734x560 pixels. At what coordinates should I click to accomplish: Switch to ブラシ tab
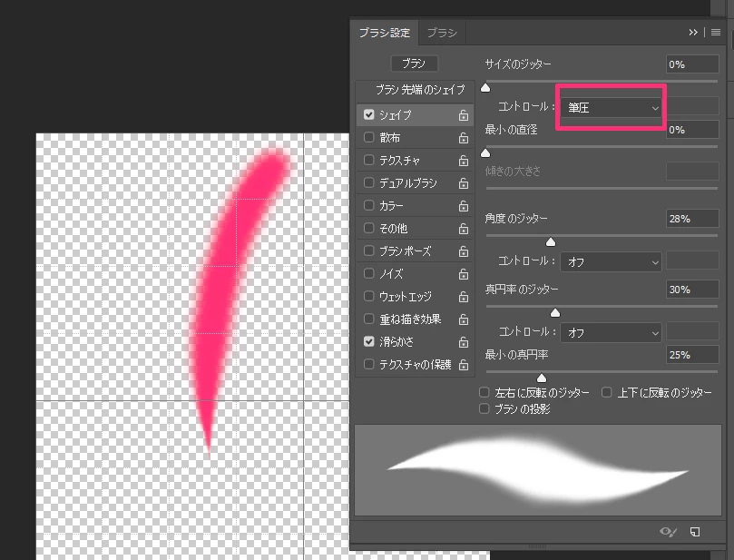coord(442,33)
